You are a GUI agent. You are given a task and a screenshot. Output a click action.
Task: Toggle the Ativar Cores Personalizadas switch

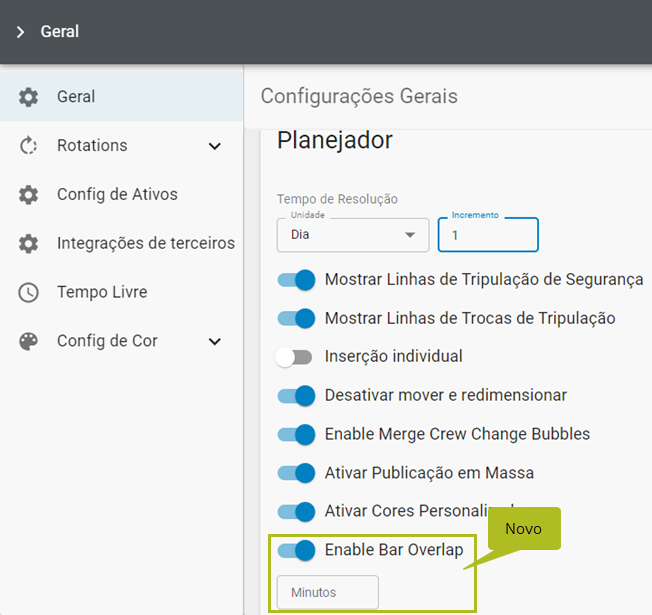click(296, 511)
